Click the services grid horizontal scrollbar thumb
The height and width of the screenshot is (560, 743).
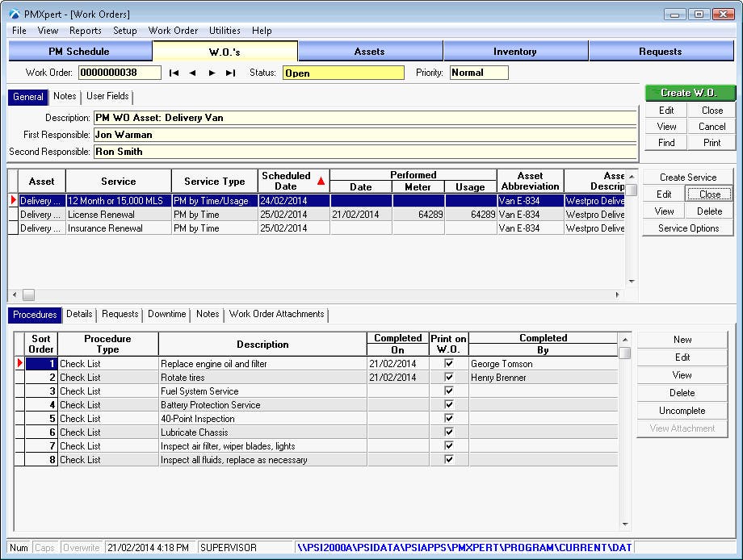(28, 295)
